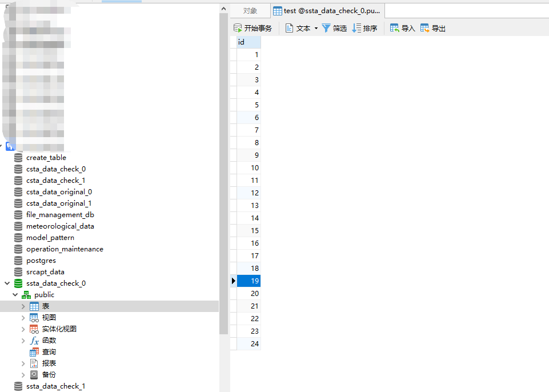Select the Queries (查询) tree item

[x=49, y=352]
